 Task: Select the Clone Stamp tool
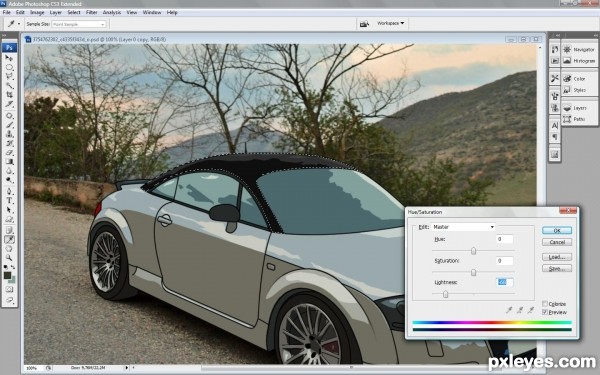pyautogui.click(x=9, y=134)
